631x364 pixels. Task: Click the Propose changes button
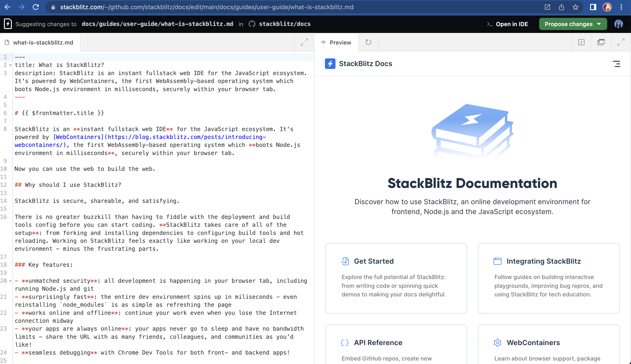(568, 24)
